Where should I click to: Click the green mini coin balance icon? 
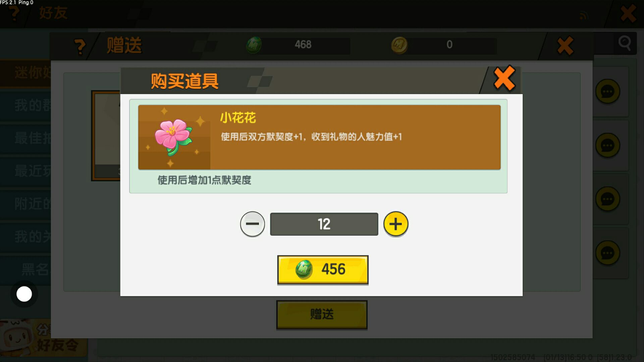[254, 45]
